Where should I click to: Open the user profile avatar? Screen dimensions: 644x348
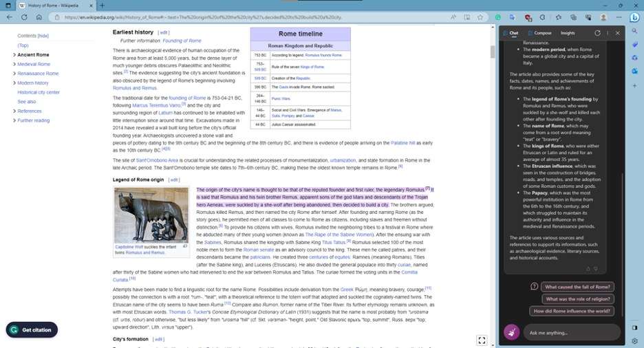[603, 17]
